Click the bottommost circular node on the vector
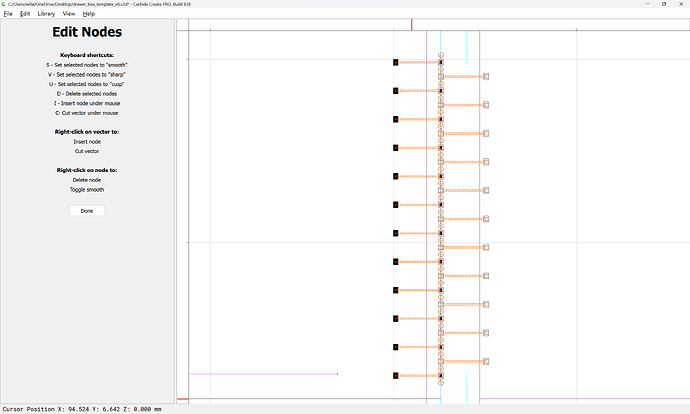 [x=441, y=383]
